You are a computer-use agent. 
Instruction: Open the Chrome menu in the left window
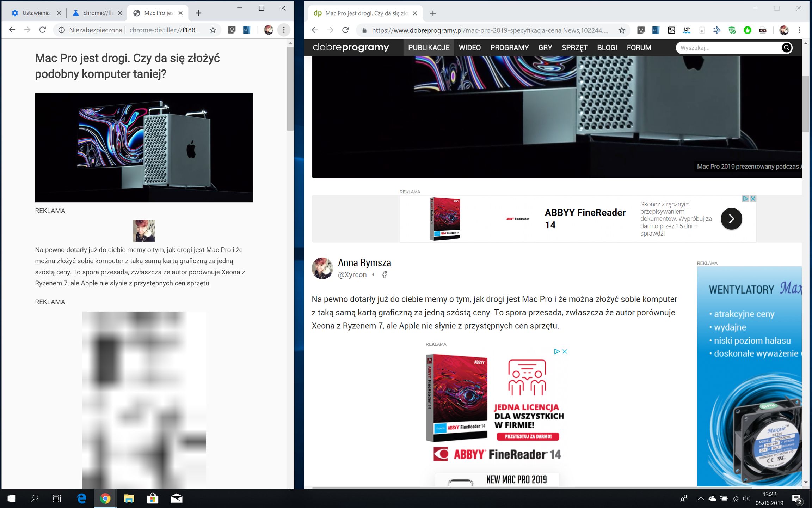(x=284, y=30)
